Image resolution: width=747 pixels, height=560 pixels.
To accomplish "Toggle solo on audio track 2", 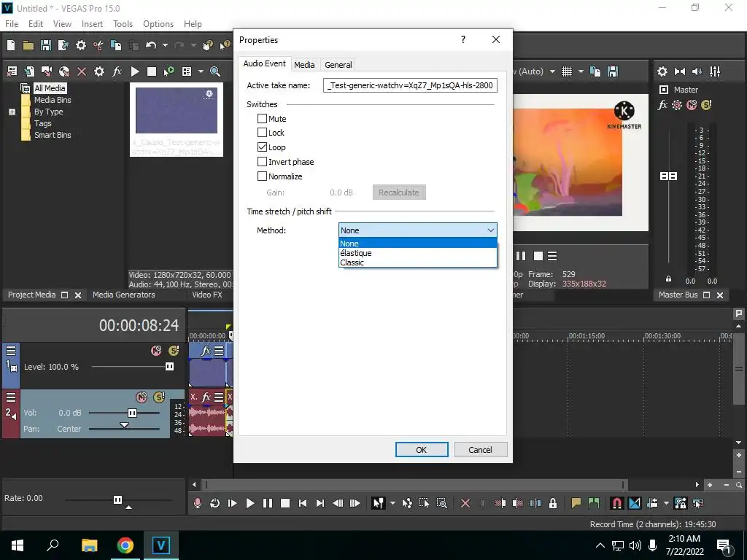I will (x=159, y=397).
